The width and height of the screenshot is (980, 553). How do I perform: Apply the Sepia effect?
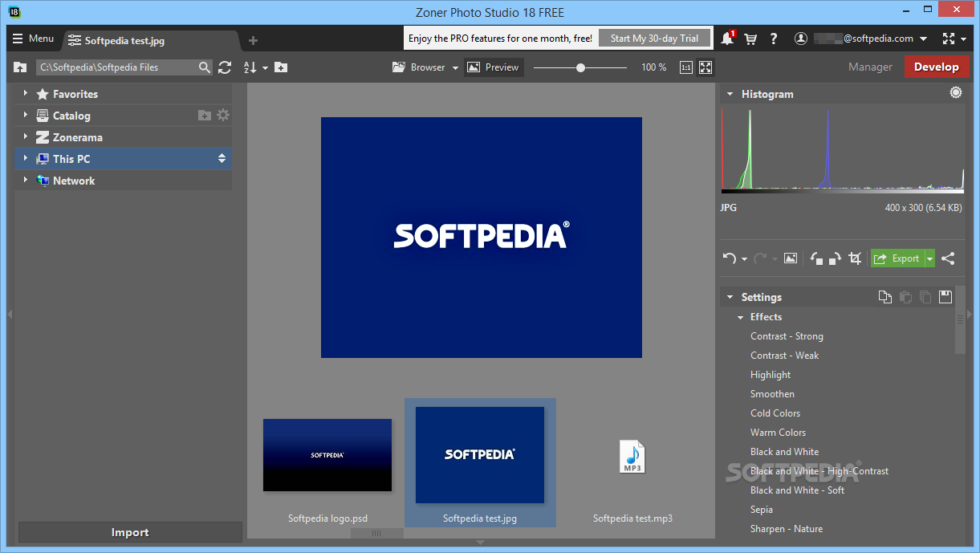point(762,510)
